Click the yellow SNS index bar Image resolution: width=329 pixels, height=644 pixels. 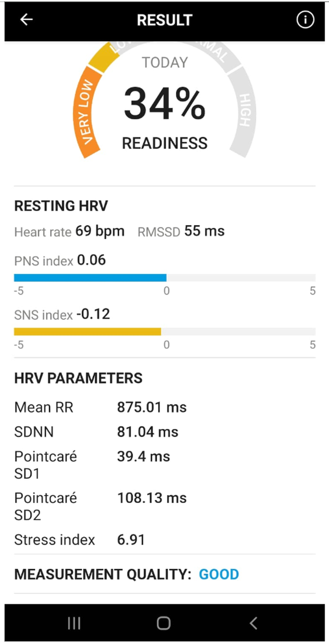pos(87,332)
